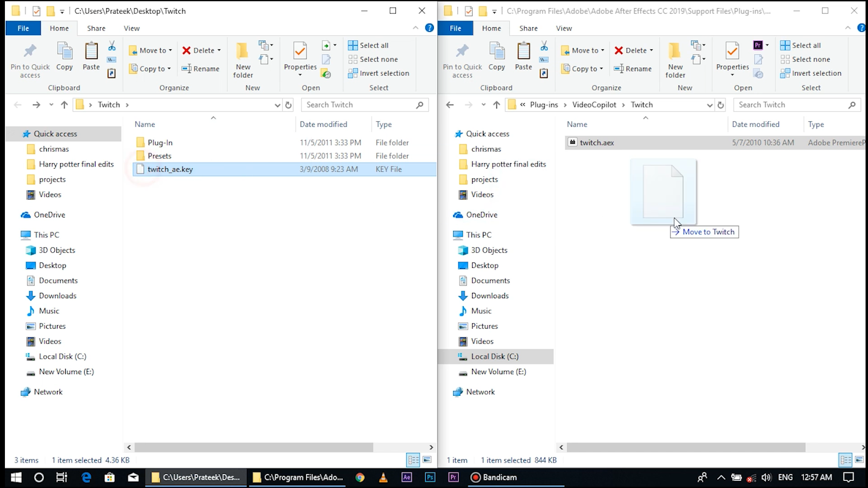Viewport: 868px width, 488px height.
Task: Click the Search Twitch box in right window
Action: [x=797, y=105]
